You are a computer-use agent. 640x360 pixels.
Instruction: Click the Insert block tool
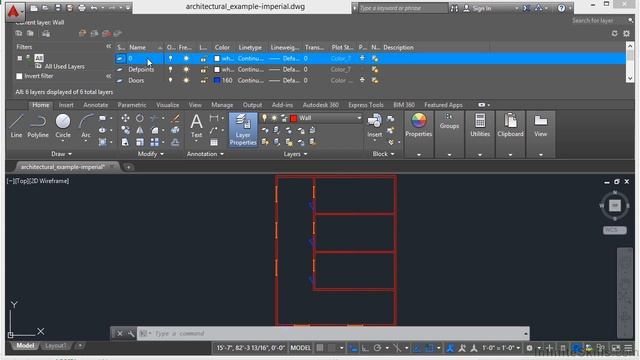click(374, 126)
